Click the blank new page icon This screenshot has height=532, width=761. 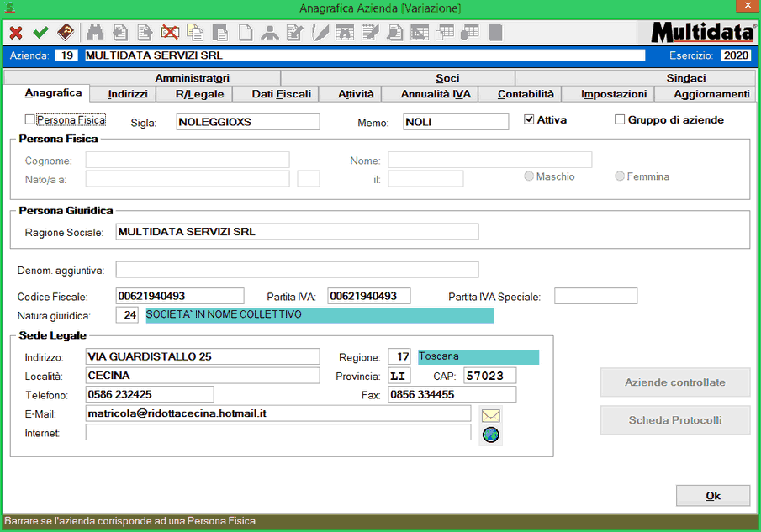(x=245, y=33)
